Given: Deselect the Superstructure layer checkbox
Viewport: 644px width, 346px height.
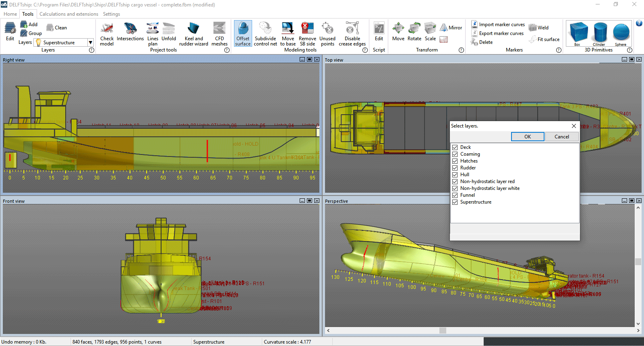Looking at the screenshot, I should tap(455, 202).
